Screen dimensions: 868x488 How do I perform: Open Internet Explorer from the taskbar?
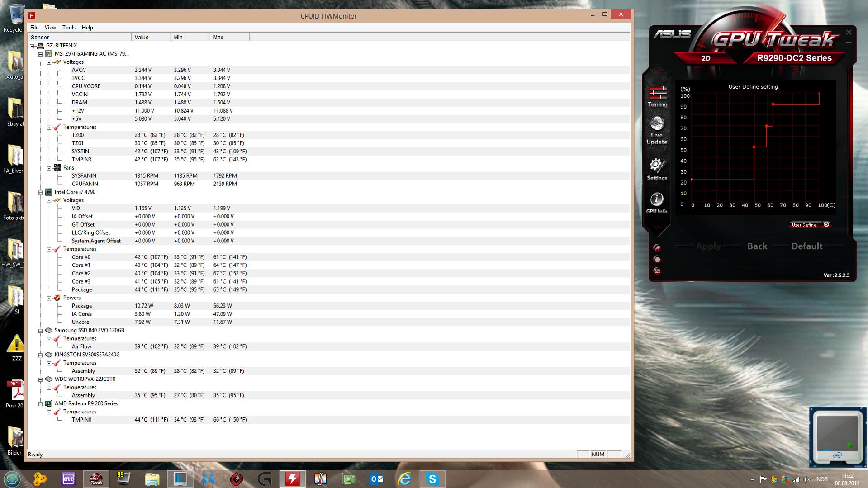[x=404, y=479]
